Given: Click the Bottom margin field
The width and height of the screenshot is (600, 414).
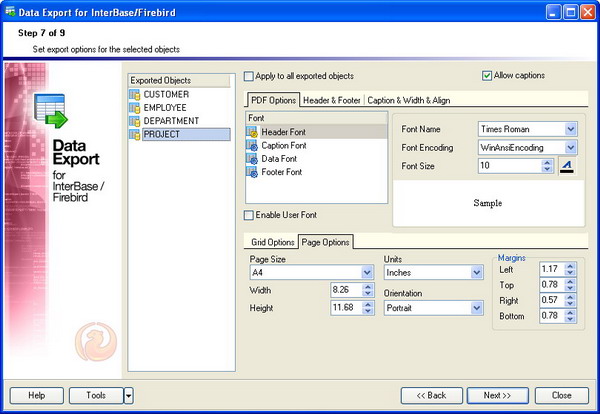Looking at the screenshot, I should click(551, 316).
